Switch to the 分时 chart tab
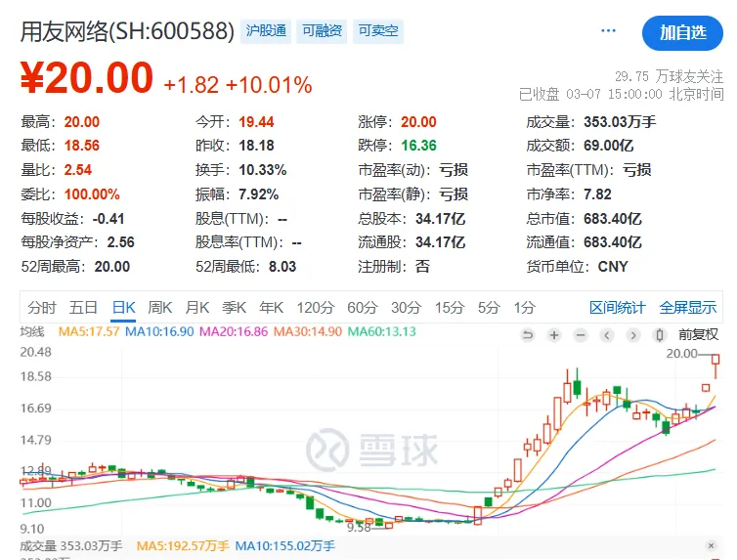This screenshot has width=737, height=560. [42, 308]
